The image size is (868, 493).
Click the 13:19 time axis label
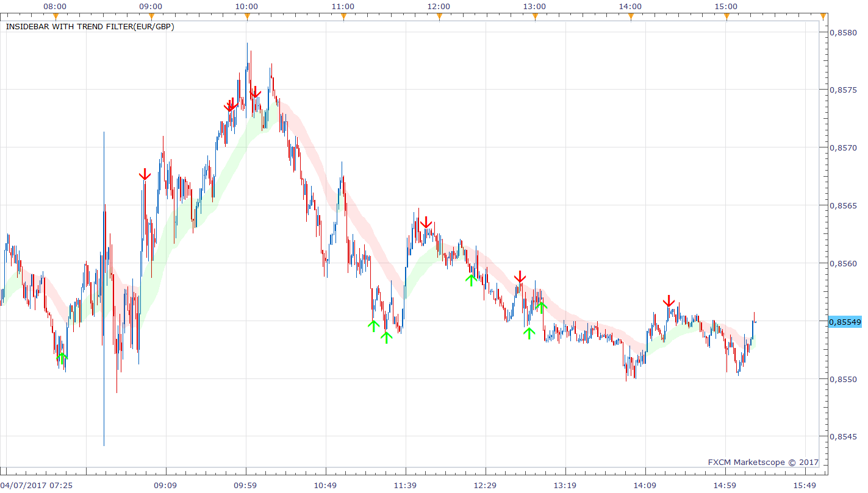pyautogui.click(x=565, y=486)
